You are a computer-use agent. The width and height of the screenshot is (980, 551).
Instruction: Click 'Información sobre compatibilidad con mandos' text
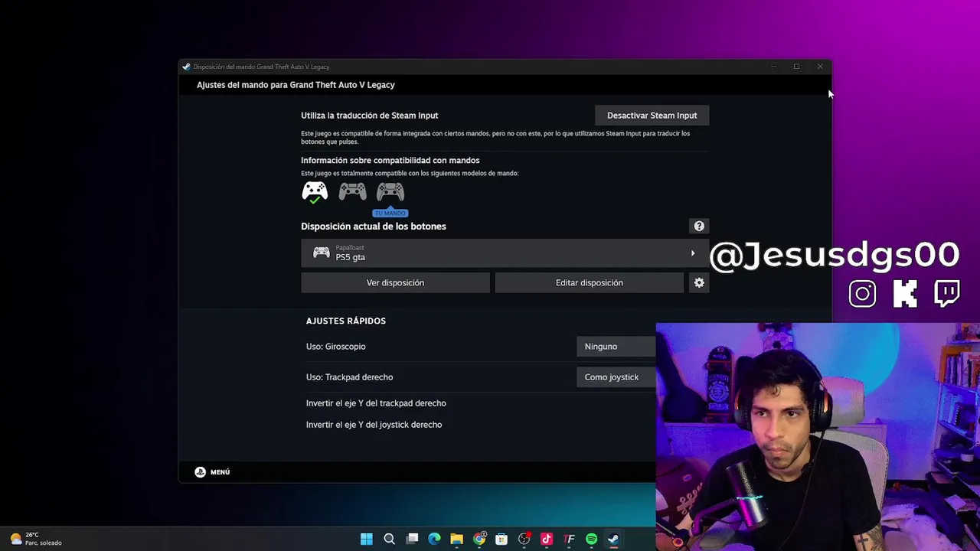[390, 161]
